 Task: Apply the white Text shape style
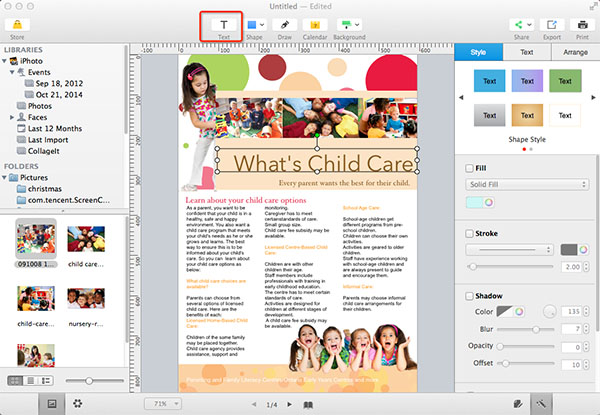pos(565,115)
